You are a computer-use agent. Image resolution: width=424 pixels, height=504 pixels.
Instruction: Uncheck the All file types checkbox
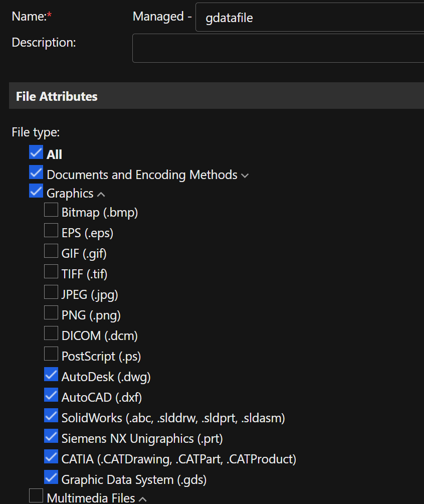(x=36, y=152)
